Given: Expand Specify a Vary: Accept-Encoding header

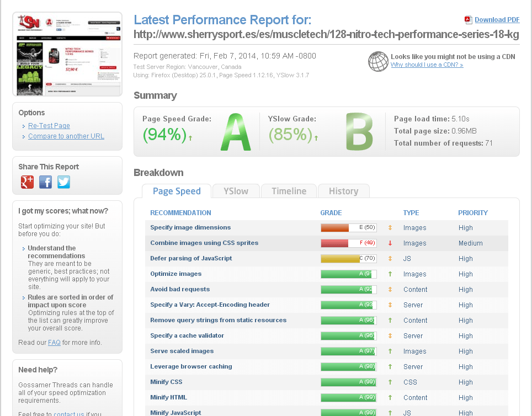Looking at the screenshot, I should pos(210,305).
